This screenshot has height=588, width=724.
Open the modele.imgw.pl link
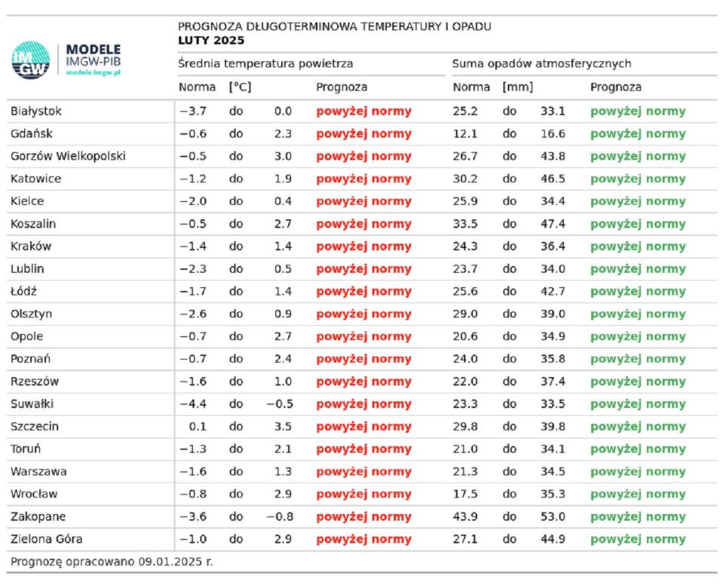pyautogui.click(x=94, y=72)
